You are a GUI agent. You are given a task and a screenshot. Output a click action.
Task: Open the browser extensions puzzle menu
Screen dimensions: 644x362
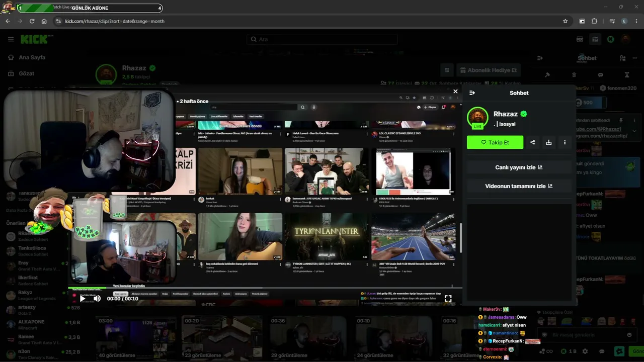click(x=594, y=21)
